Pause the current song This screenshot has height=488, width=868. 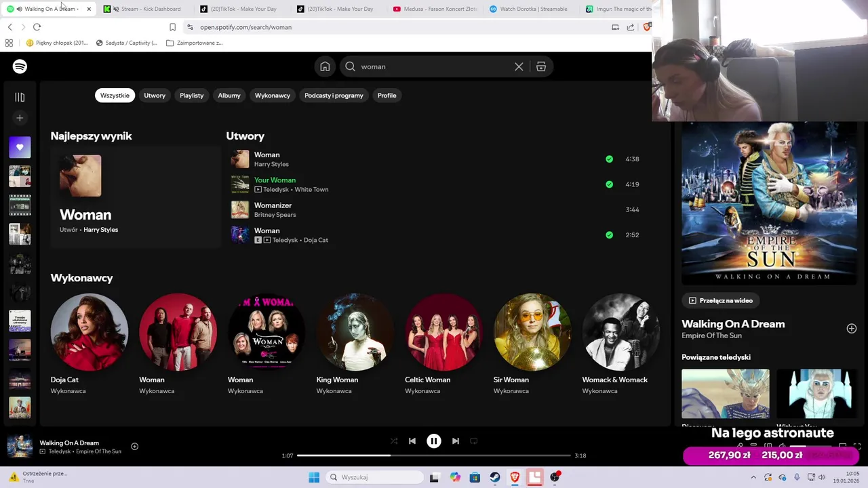tap(434, 441)
